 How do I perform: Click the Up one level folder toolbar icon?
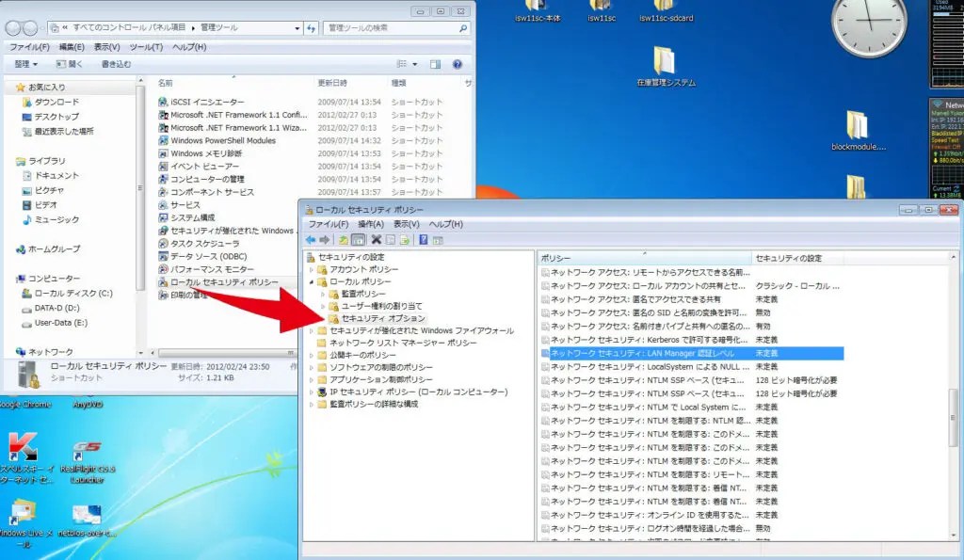click(x=343, y=240)
